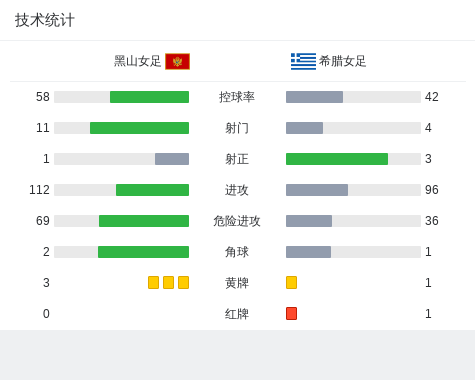Image resolution: width=475 pixels, height=380 pixels.
Task: Select the 危险进攻 stat label
Action: point(237,221)
